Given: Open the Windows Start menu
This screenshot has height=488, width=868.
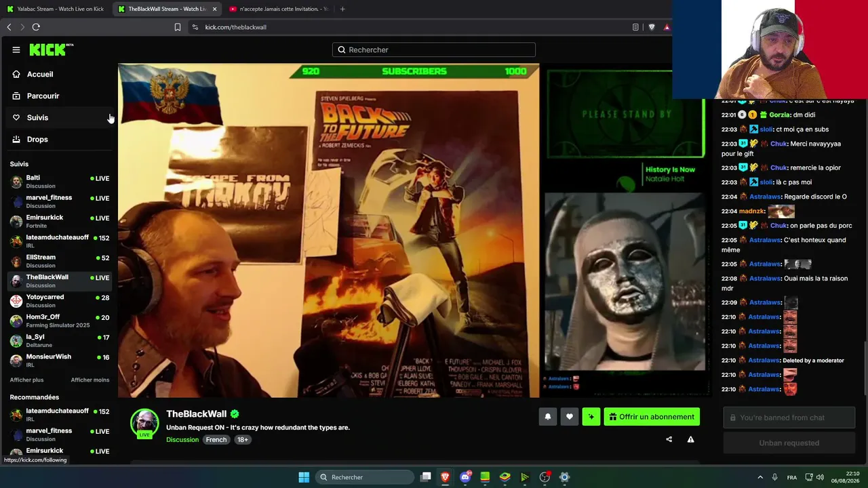Looking at the screenshot, I should pos(304,477).
